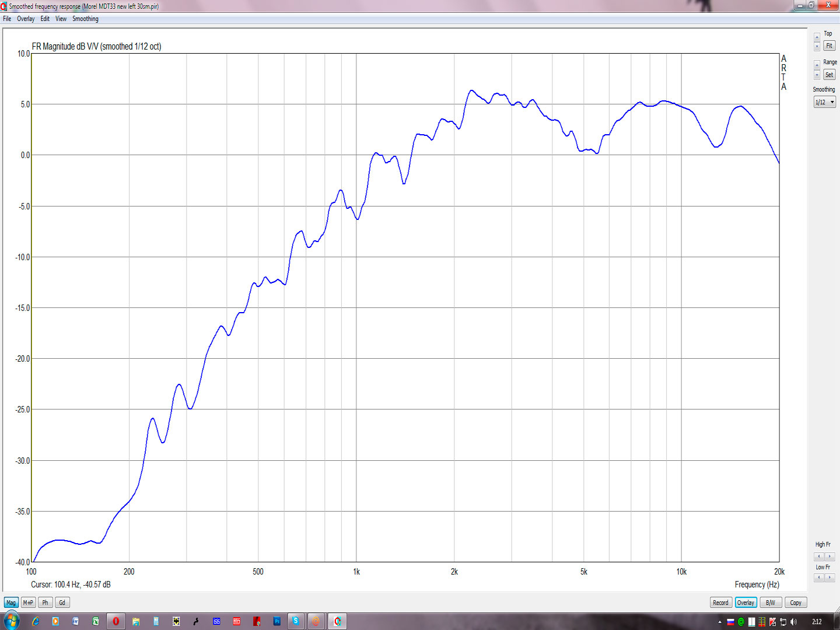Open the white panel tray icon
The width and height of the screenshot is (840, 630).
[x=751, y=622]
